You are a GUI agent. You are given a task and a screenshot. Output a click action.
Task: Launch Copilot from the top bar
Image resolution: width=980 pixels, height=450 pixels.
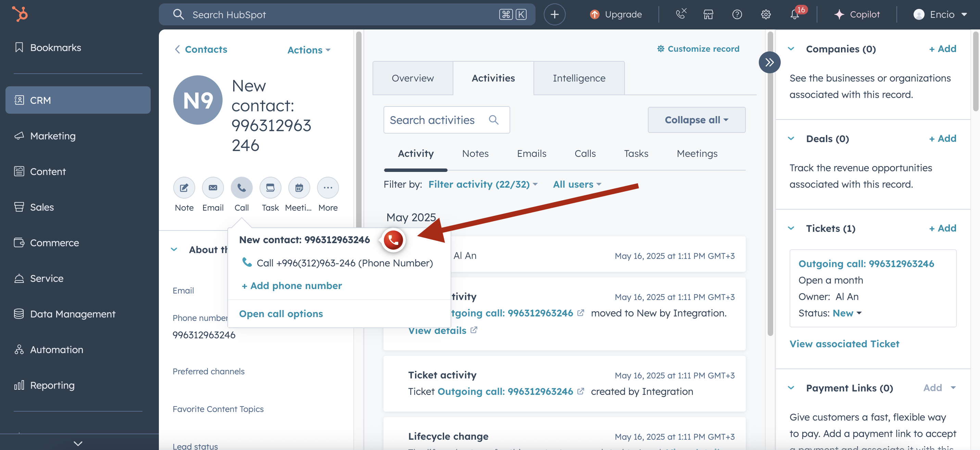[x=858, y=14]
